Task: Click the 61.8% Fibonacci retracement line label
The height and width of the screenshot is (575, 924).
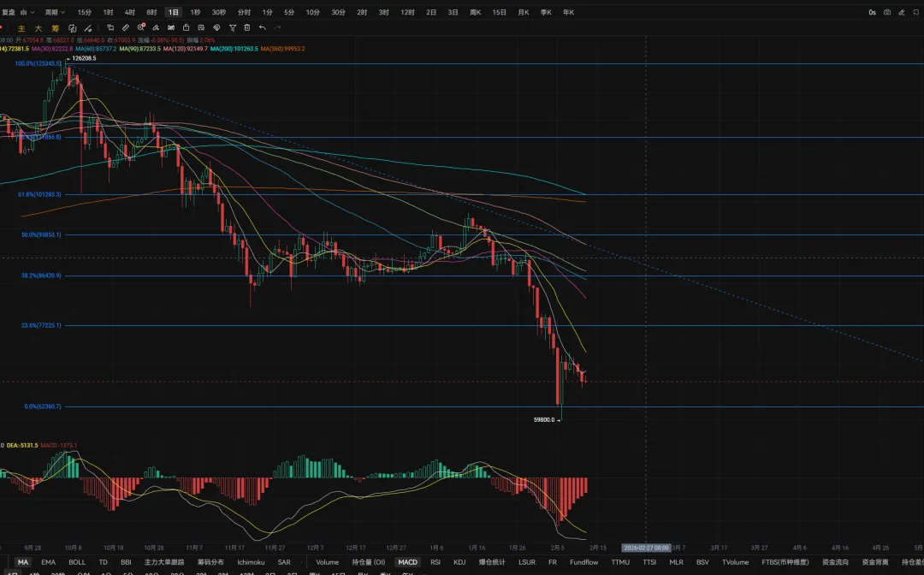Action: click(x=39, y=194)
